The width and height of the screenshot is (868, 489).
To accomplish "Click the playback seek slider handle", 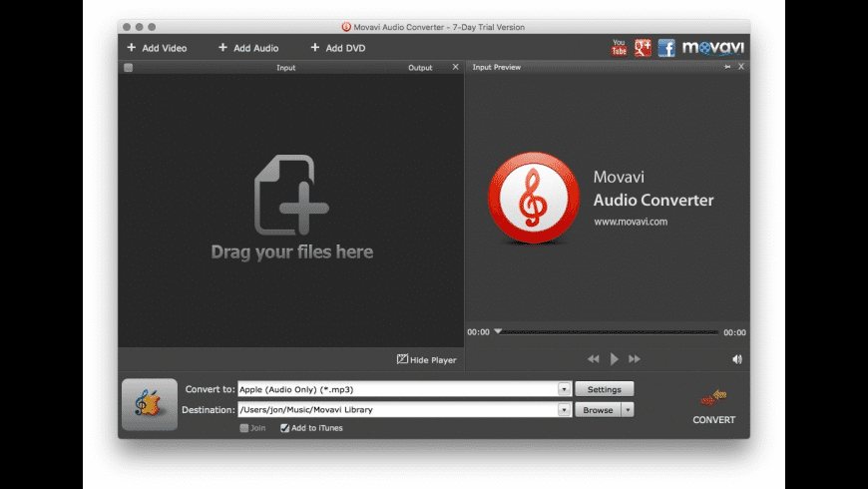I will [x=498, y=331].
